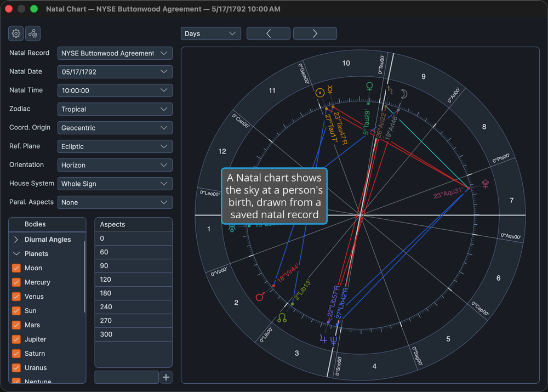Open the Natal Time dropdown
The width and height of the screenshot is (548, 392).
coord(115,90)
